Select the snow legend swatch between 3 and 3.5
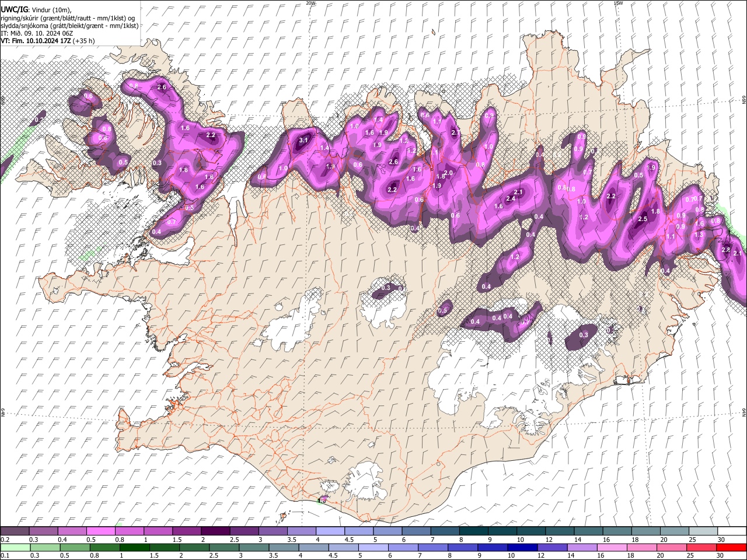This screenshot has width=747, height=560. pyautogui.click(x=272, y=531)
